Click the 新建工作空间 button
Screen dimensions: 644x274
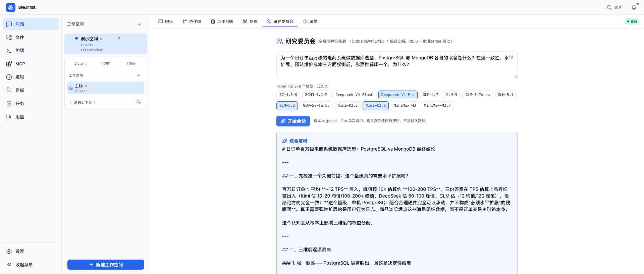point(106,265)
